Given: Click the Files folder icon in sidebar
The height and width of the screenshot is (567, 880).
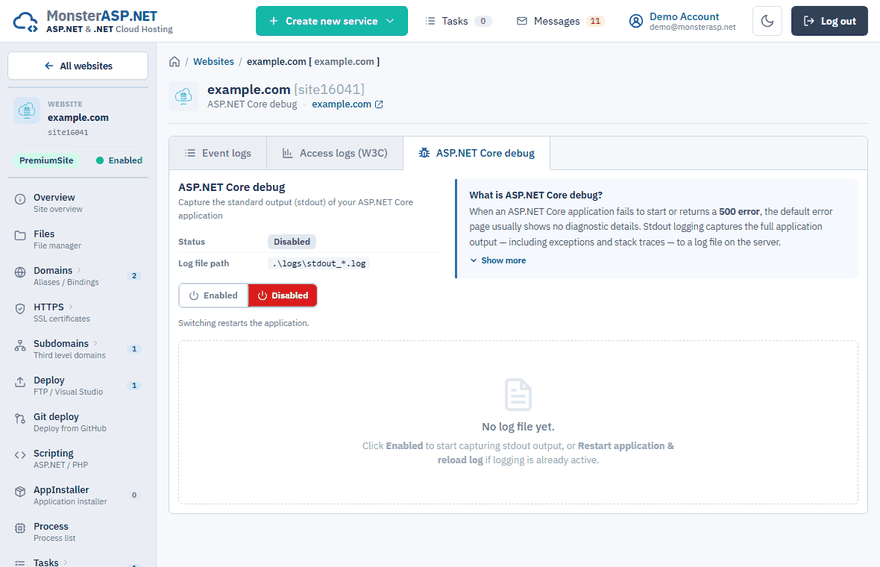Looking at the screenshot, I should 20,236.
